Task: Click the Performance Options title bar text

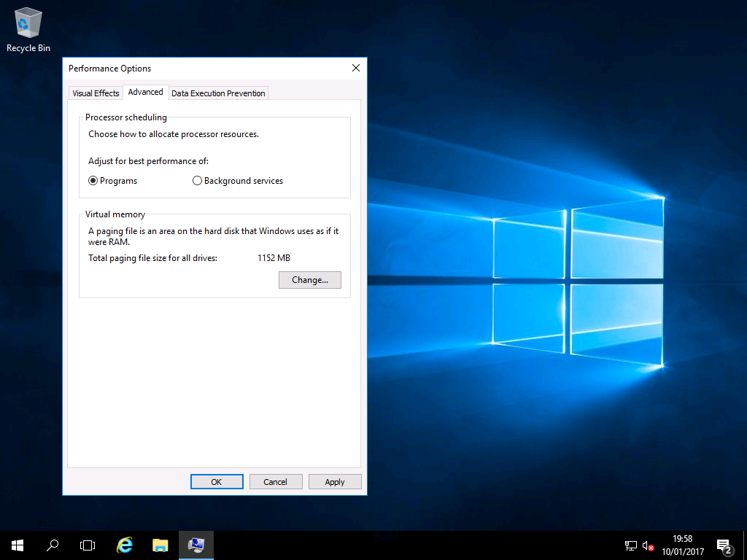Action: click(x=109, y=69)
